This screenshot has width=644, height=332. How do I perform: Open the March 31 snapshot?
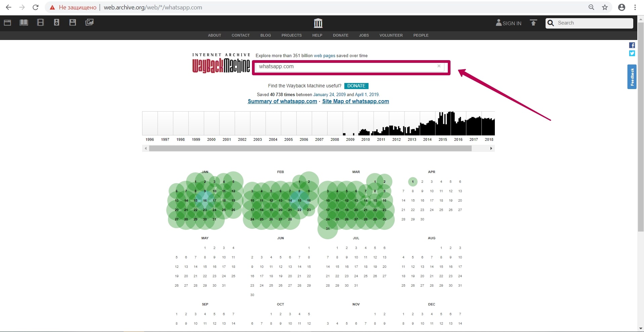pos(328,229)
